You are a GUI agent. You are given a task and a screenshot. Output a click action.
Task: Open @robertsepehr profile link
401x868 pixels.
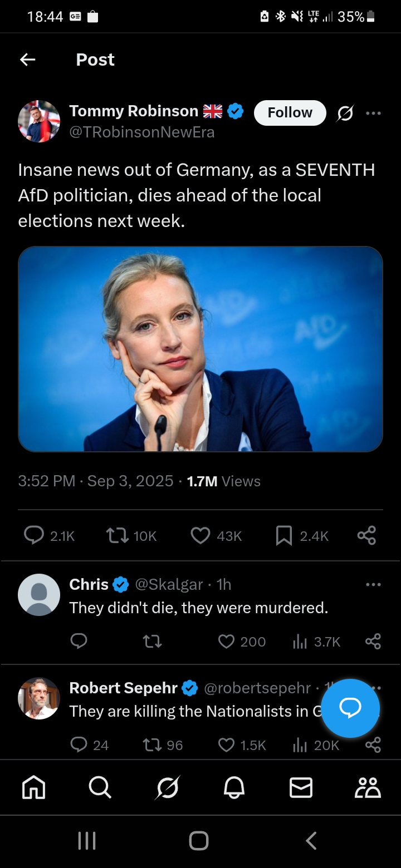[257, 688]
